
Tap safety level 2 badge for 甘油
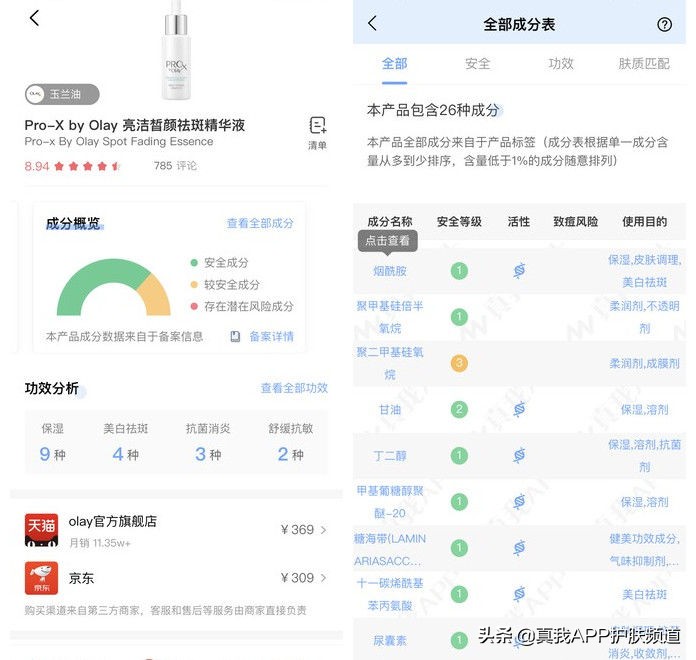point(459,409)
